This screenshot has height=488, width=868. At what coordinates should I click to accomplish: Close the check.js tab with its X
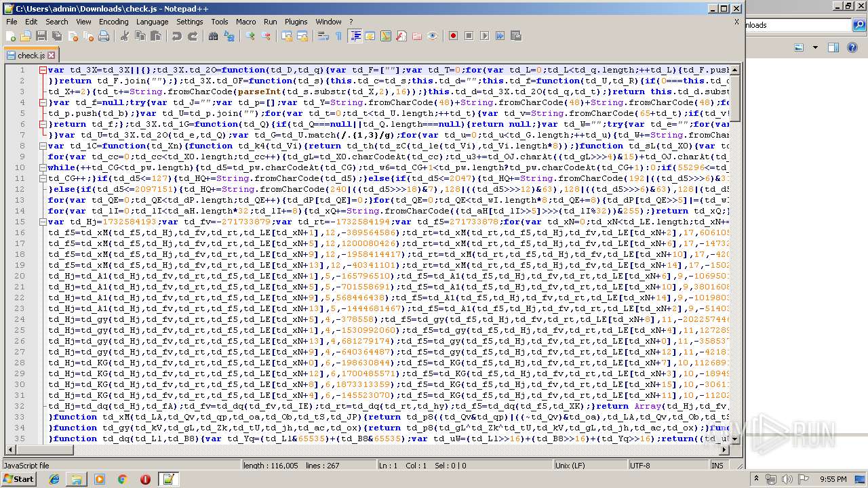tap(52, 55)
